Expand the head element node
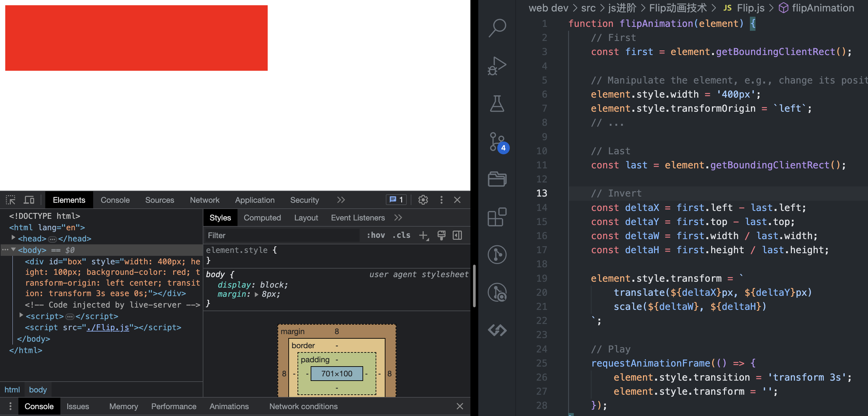The width and height of the screenshot is (868, 416). click(13, 238)
